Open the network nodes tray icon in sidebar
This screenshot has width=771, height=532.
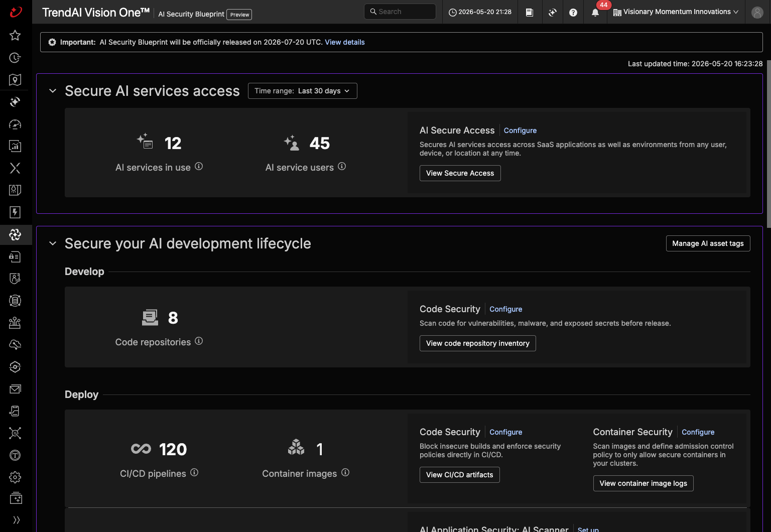pos(15,323)
